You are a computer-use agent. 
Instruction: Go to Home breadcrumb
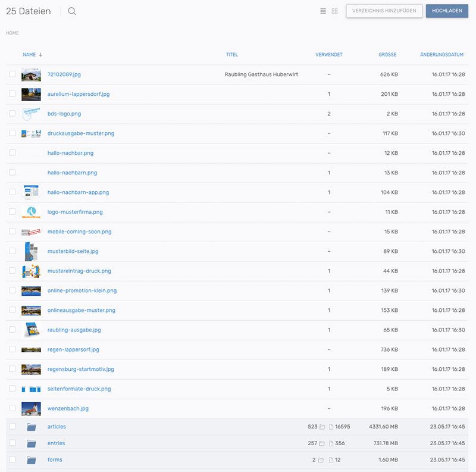12,33
